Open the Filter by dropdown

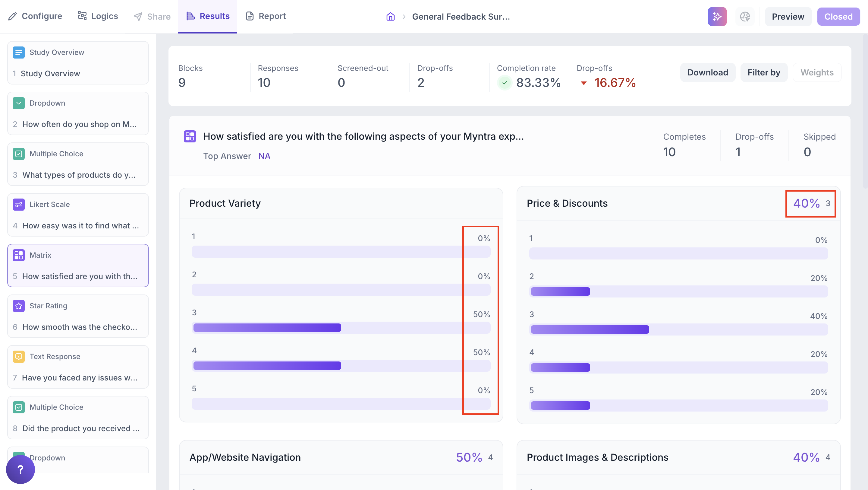[763, 72]
